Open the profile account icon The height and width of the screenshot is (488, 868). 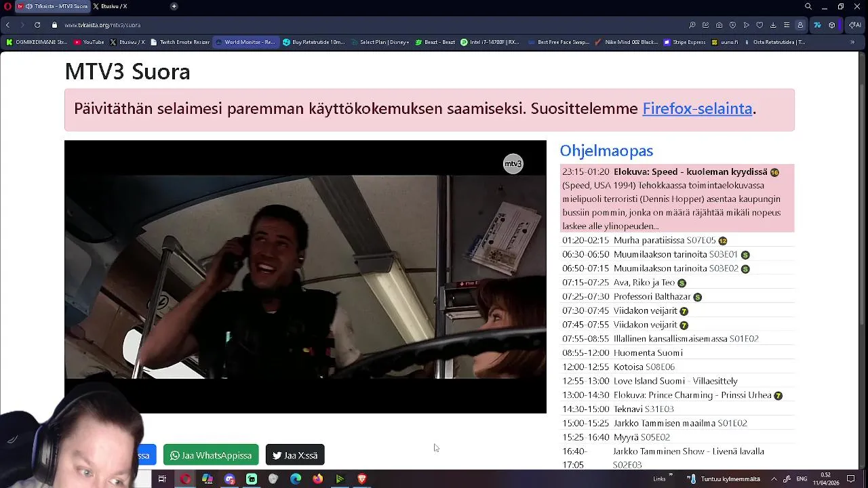pos(800,25)
